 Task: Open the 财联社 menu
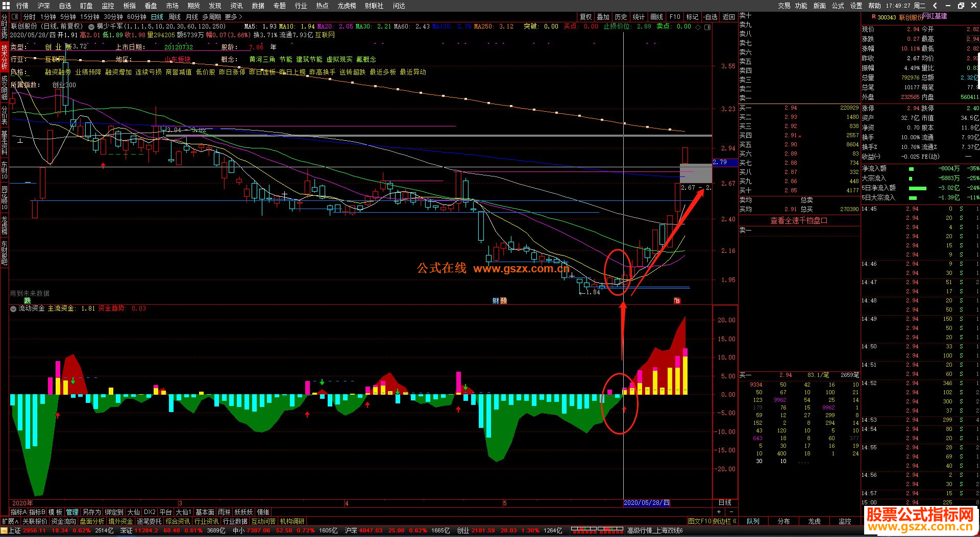click(x=374, y=6)
